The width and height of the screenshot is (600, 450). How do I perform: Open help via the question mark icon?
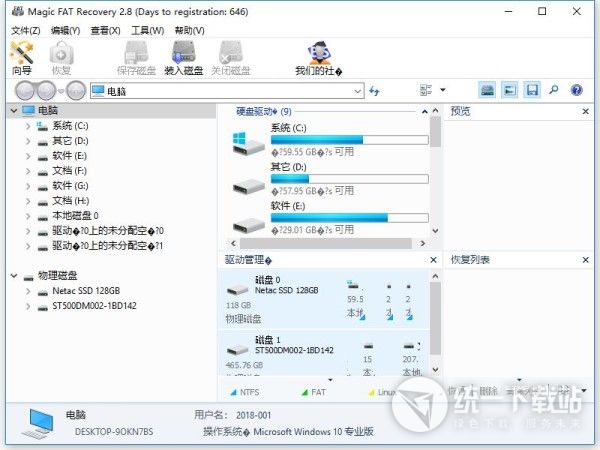tap(576, 90)
